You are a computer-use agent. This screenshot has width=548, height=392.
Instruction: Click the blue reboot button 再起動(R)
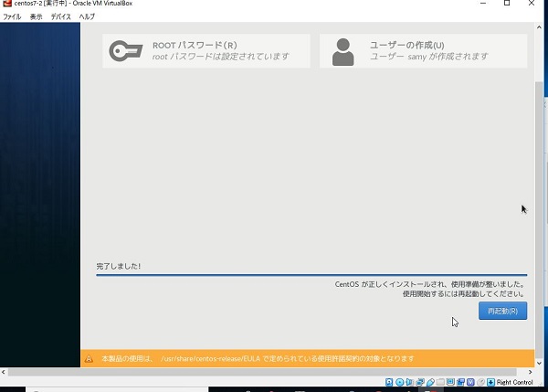(x=502, y=311)
